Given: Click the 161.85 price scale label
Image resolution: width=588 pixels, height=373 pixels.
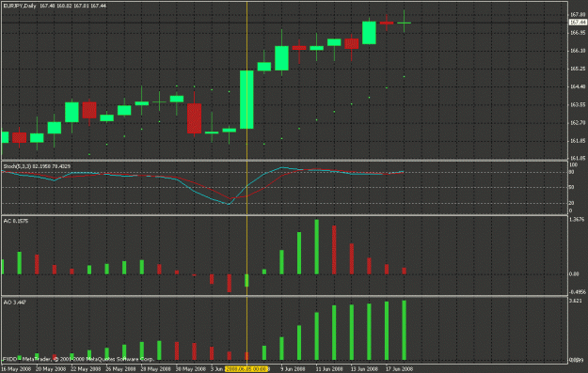Looking at the screenshot, I should coord(578,141).
